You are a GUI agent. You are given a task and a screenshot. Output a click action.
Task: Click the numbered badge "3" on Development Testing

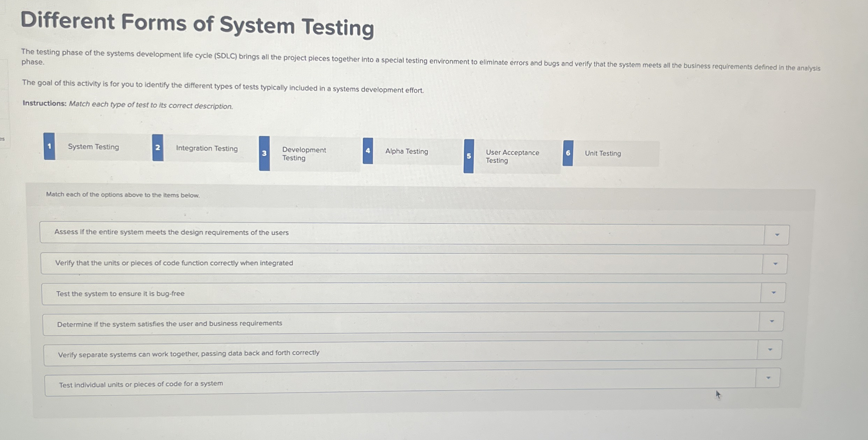click(x=265, y=153)
